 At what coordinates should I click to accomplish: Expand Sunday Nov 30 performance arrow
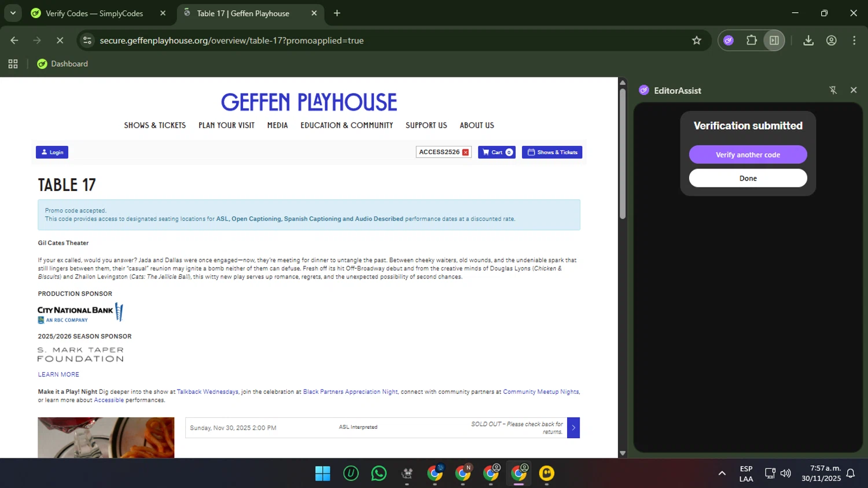[x=573, y=428]
